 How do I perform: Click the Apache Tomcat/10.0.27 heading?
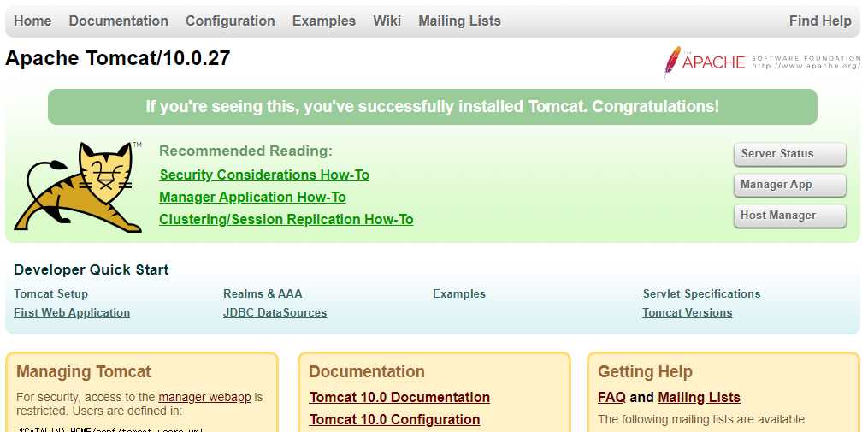[117, 58]
